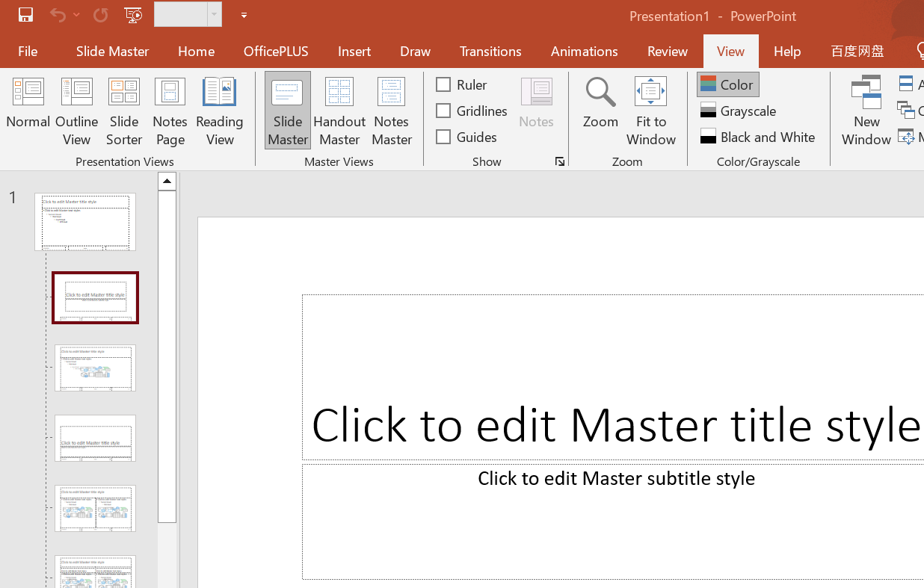Switch to the Slide Master ribbon tab
This screenshot has height=588, width=924.
[112, 51]
